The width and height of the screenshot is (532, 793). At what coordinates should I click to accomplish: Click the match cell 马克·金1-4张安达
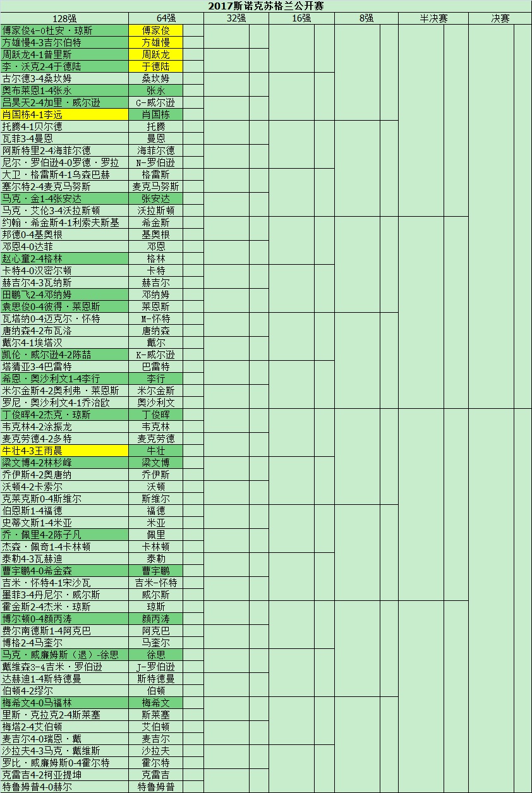64,198
